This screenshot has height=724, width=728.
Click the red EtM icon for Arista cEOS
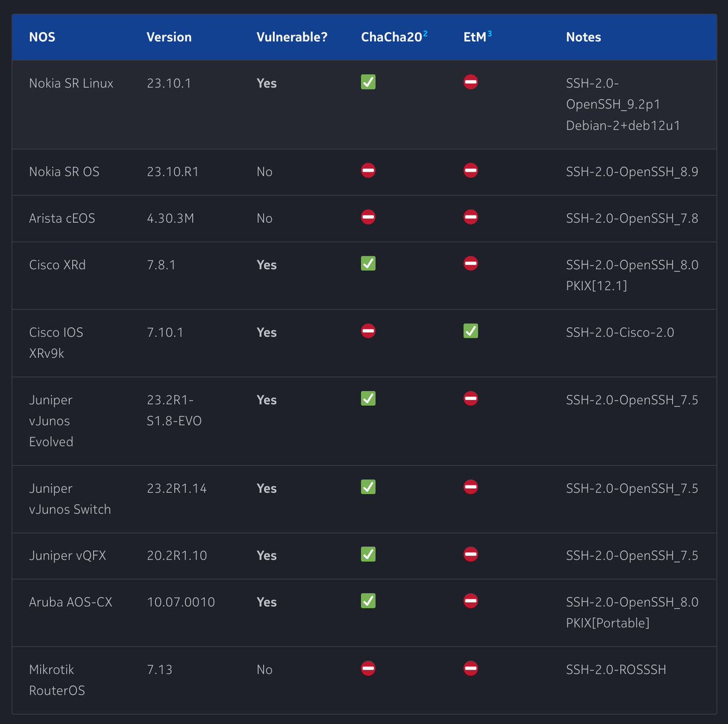(x=471, y=217)
